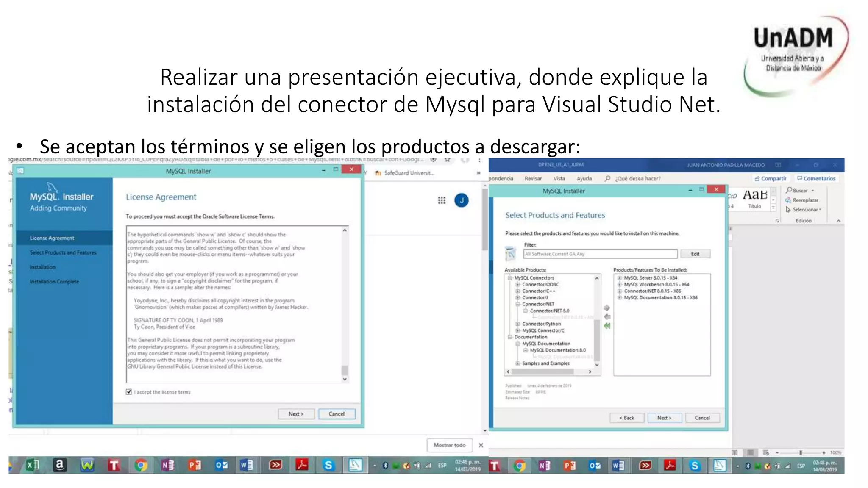Click Next in License Agreement dialog
The height and width of the screenshot is (488, 868).
point(296,414)
